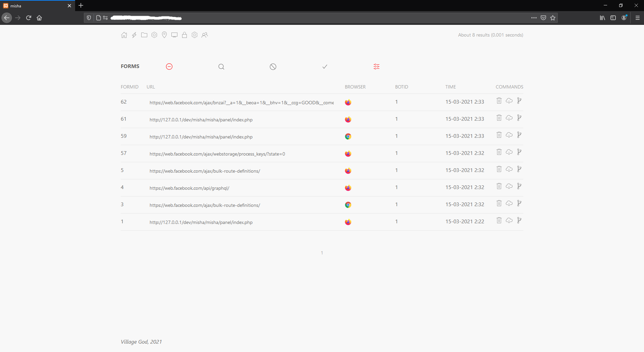This screenshot has height=352, width=644.
Task: Delete form 62 with trash icon
Action: click(499, 101)
